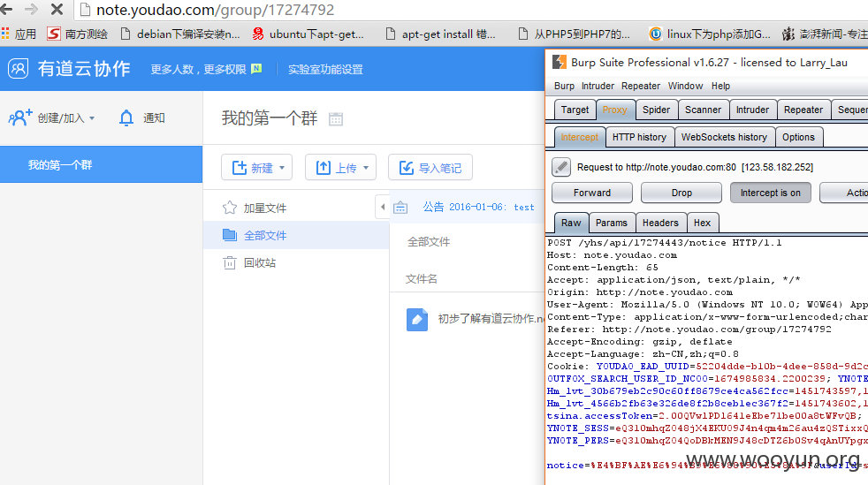Click the browser back arrow

tap(6, 9)
